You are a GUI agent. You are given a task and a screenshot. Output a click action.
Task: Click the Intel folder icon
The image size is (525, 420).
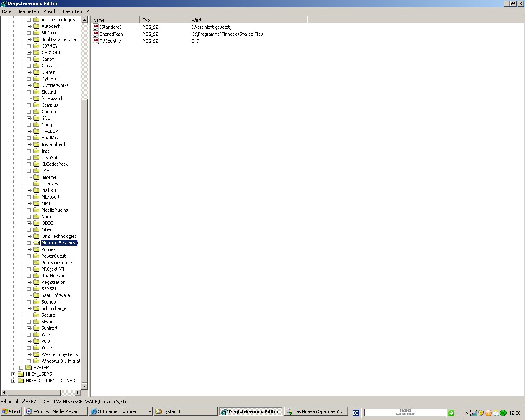(x=36, y=151)
